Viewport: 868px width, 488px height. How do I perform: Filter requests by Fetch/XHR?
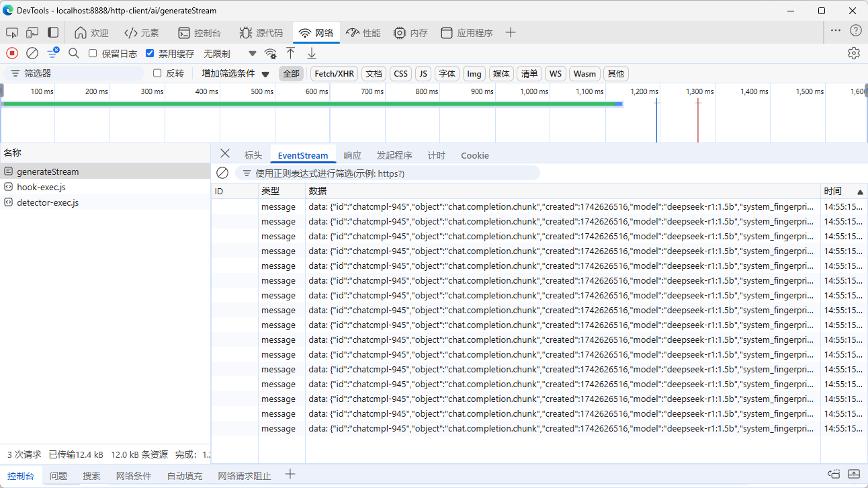(x=334, y=74)
